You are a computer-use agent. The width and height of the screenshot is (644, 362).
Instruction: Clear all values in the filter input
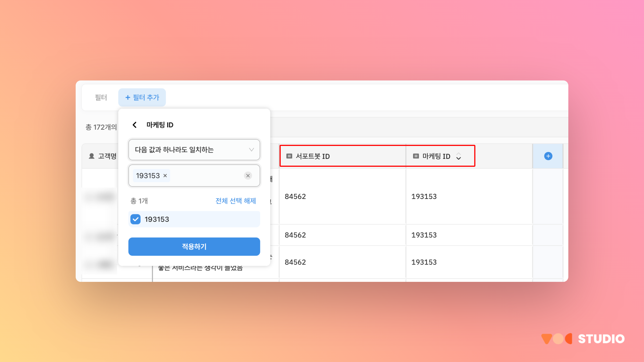point(248,176)
